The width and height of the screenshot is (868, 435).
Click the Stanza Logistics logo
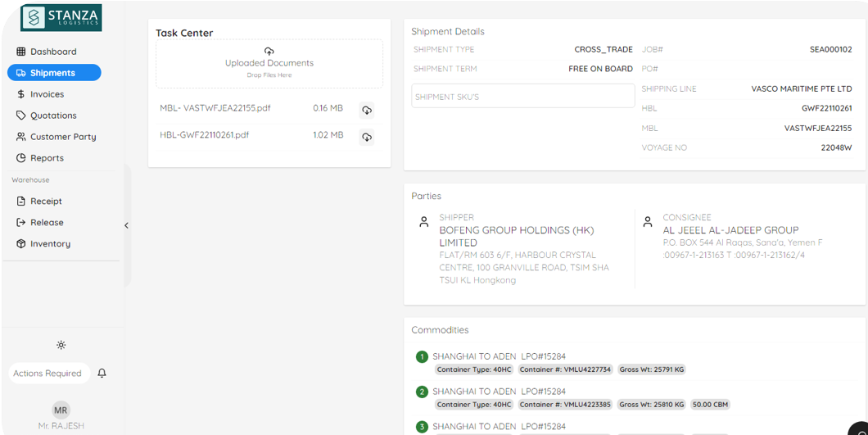click(61, 18)
